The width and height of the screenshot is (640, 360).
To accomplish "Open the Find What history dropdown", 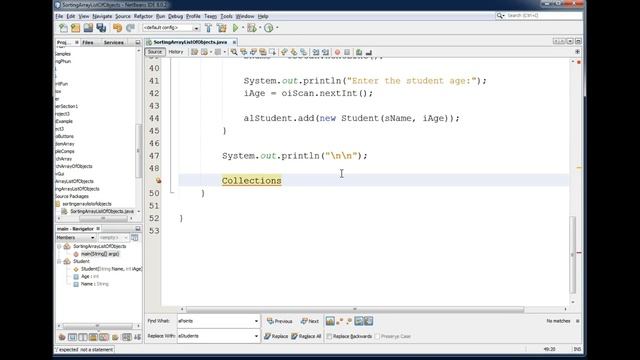I will point(256,321).
